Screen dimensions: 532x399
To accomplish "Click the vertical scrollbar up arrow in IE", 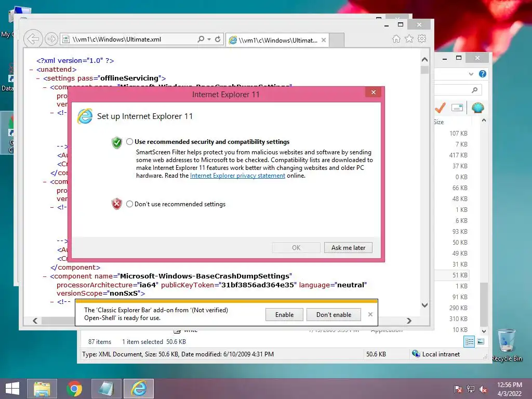I will pos(424,59).
